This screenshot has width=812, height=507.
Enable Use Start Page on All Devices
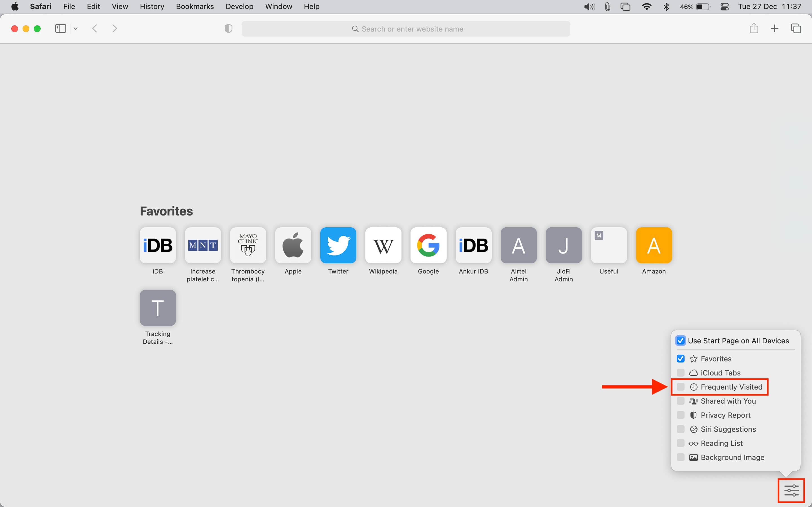click(680, 341)
